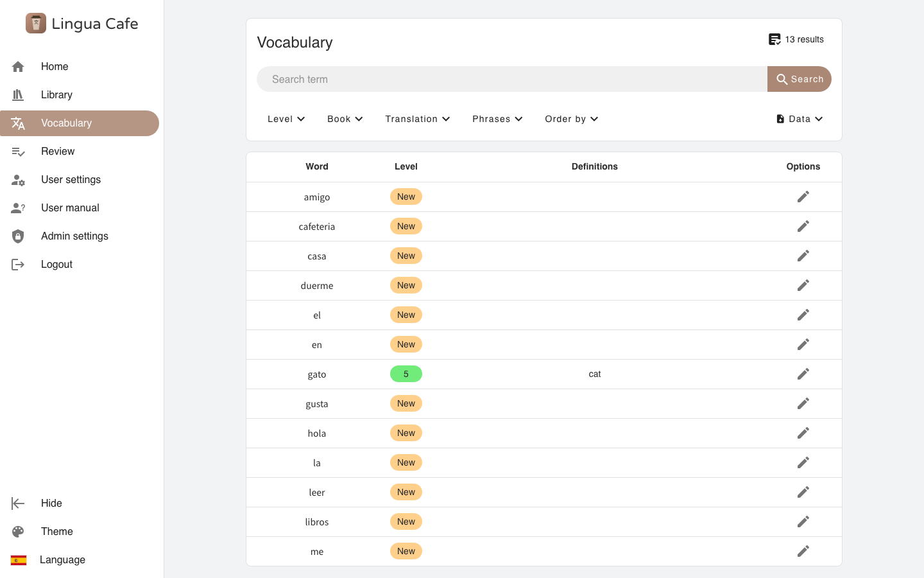Edit the duerme entry with its pencil icon
924x578 pixels.
tap(803, 285)
